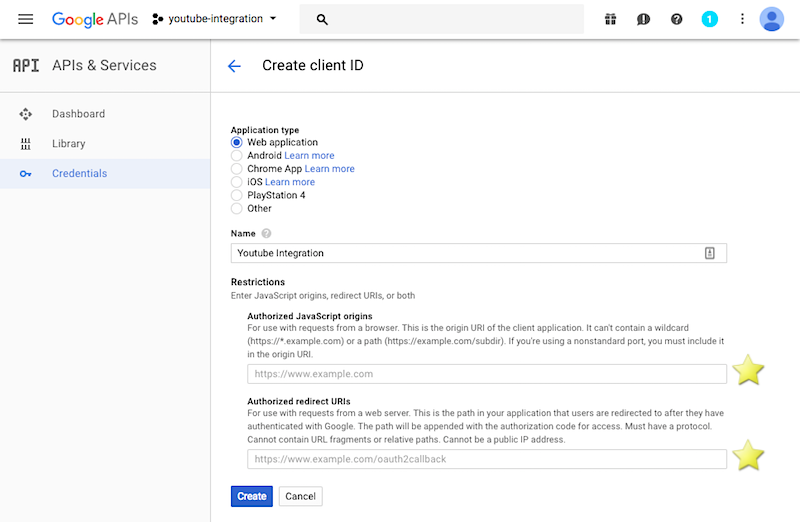Click the search magnifier icon
Screen dimensions: 800x522
tap(321, 19)
